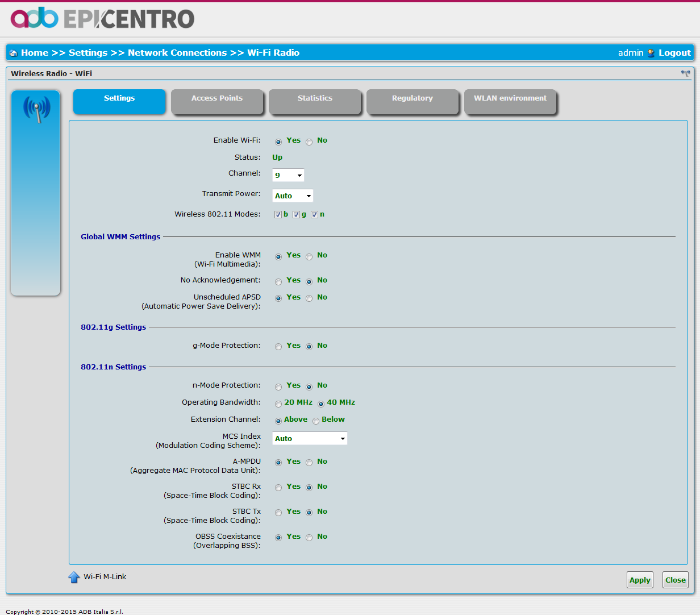
Task: Select No for A-MPDU
Action: [x=309, y=463]
